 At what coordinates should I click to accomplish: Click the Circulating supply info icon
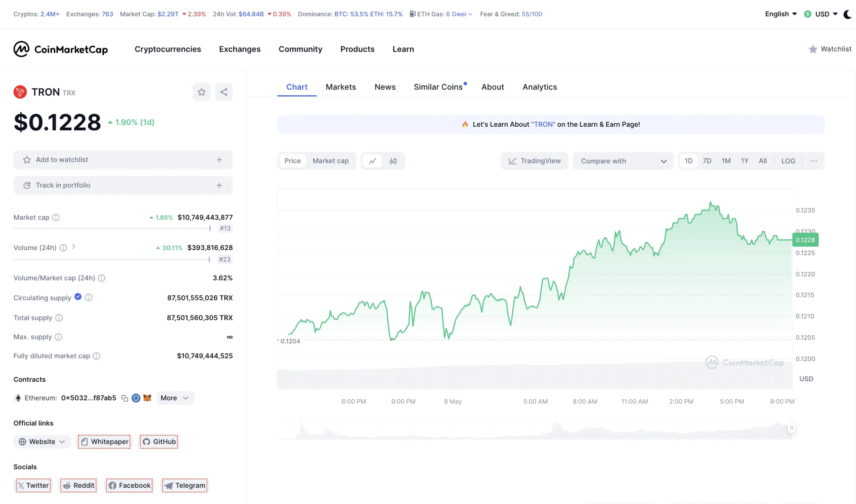89,297
